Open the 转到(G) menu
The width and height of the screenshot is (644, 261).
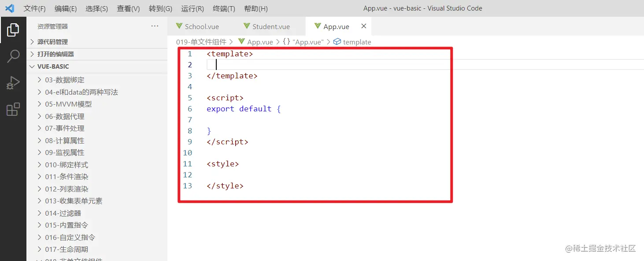coord(160,8)
